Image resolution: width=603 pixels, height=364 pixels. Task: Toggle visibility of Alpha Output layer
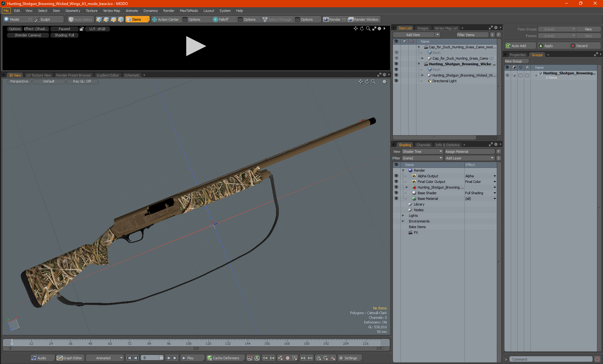pos(396,176)
